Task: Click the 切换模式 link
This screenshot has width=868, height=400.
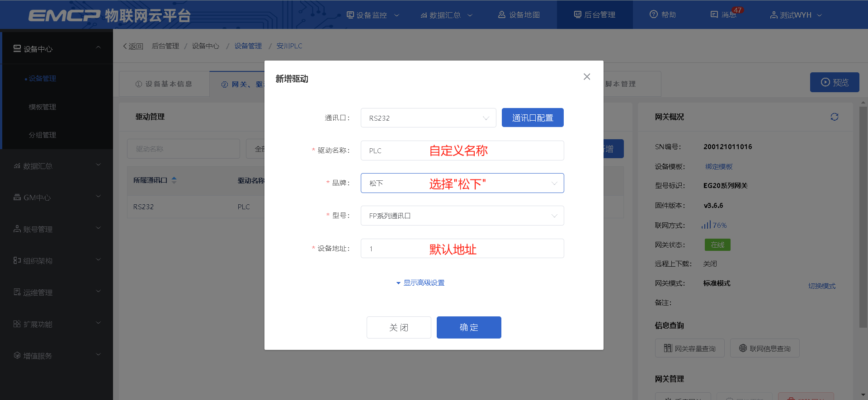Action: (x=821, y=286)
